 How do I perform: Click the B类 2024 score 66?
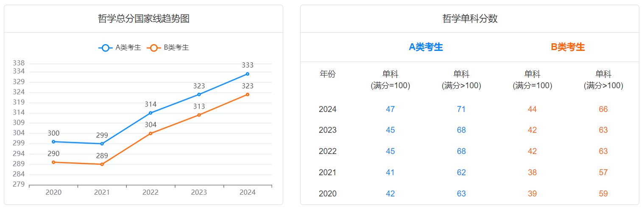point(603,109)
